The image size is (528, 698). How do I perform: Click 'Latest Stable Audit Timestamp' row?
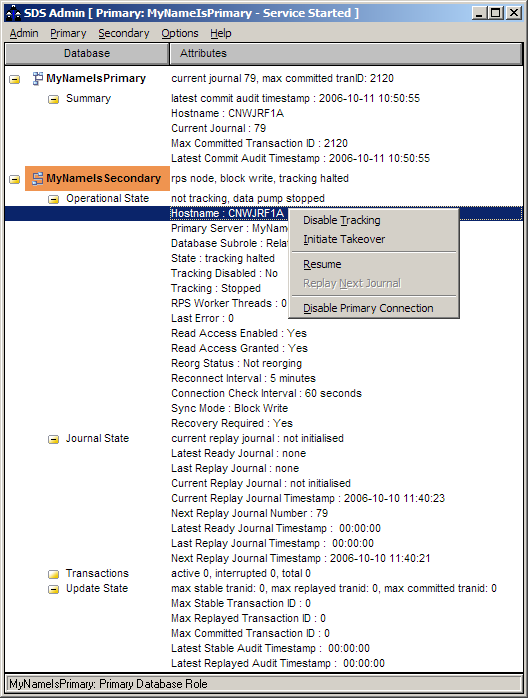[271, 648]
